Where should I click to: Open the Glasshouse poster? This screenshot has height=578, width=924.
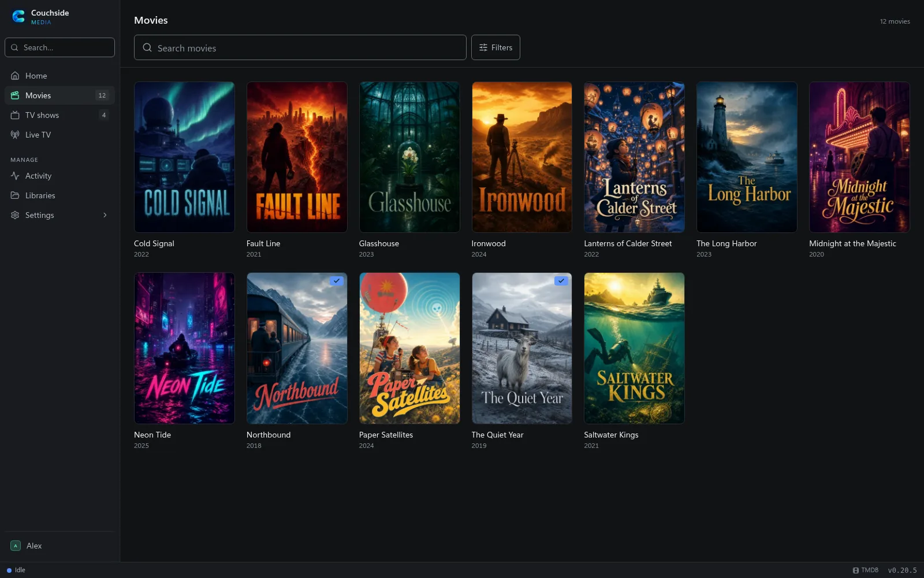click(x=409, y=157)
